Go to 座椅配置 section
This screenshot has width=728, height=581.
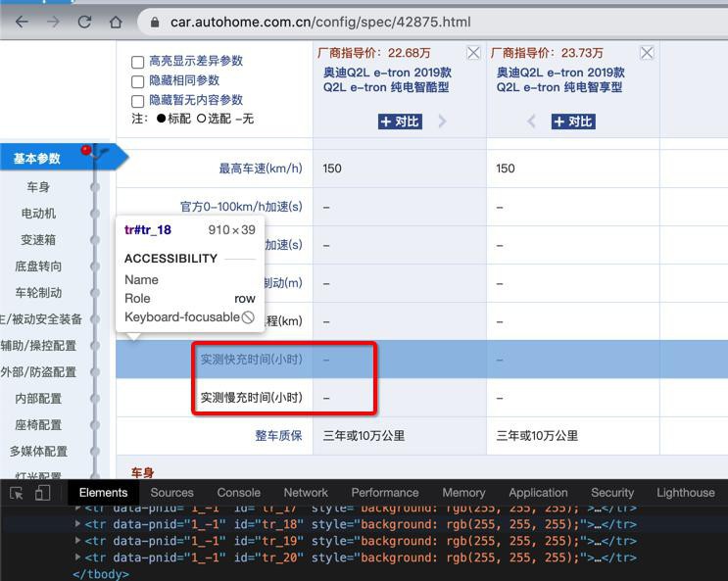(38, 425)
